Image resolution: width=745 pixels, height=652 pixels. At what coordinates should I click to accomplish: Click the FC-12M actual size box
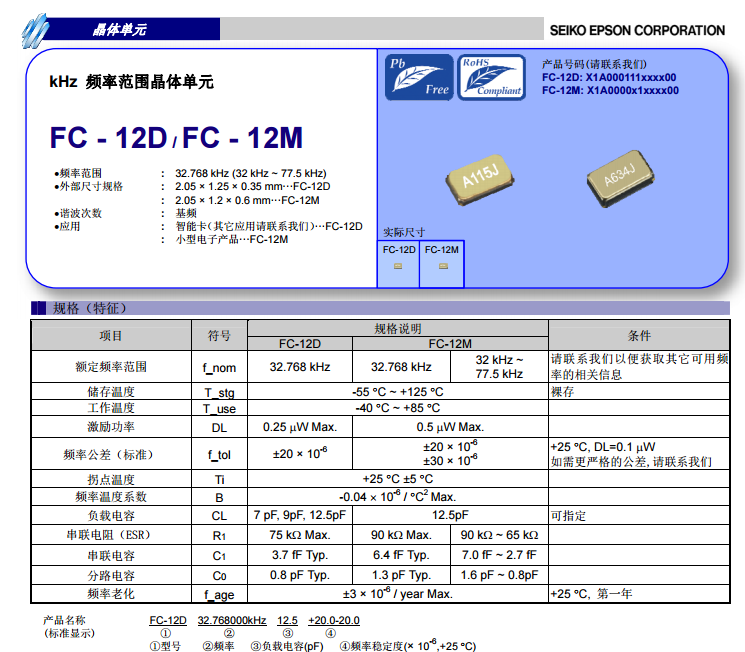pos(441,263)
